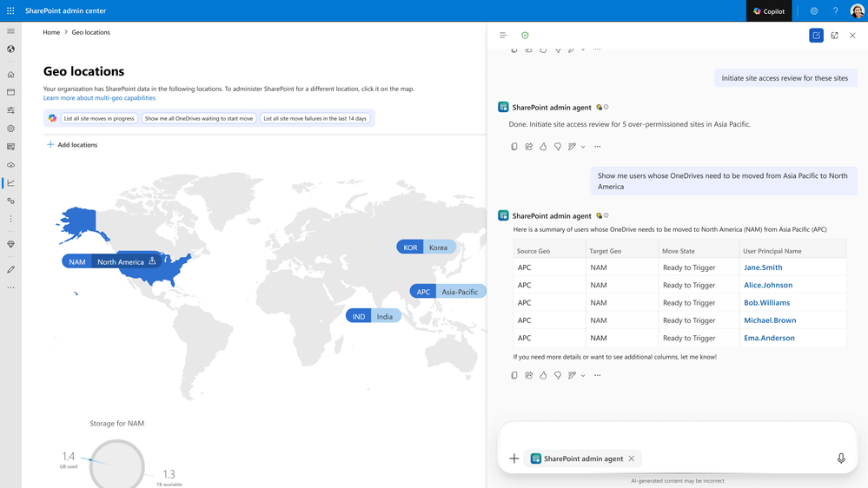This screenshot has width=868, height=488.
Task: Open Migration cloud icon in sidebar
Action: pos(10,165)
